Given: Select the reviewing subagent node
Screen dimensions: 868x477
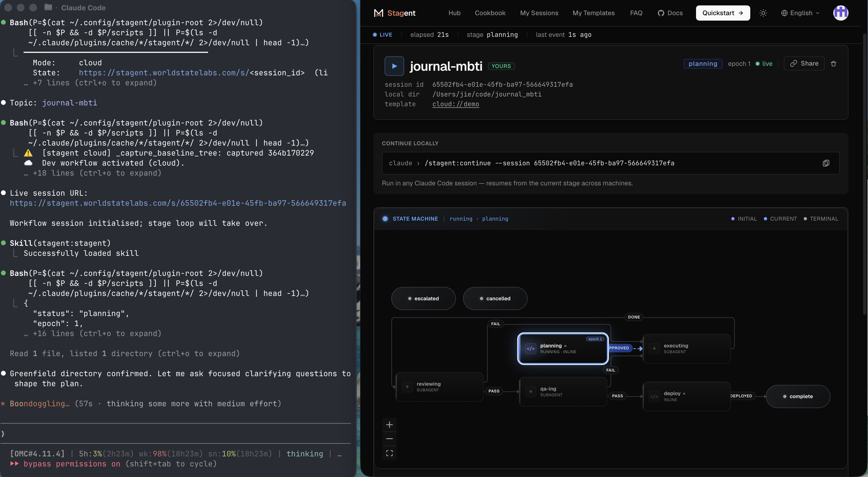Looking at the screenshot, I should 439,387.
